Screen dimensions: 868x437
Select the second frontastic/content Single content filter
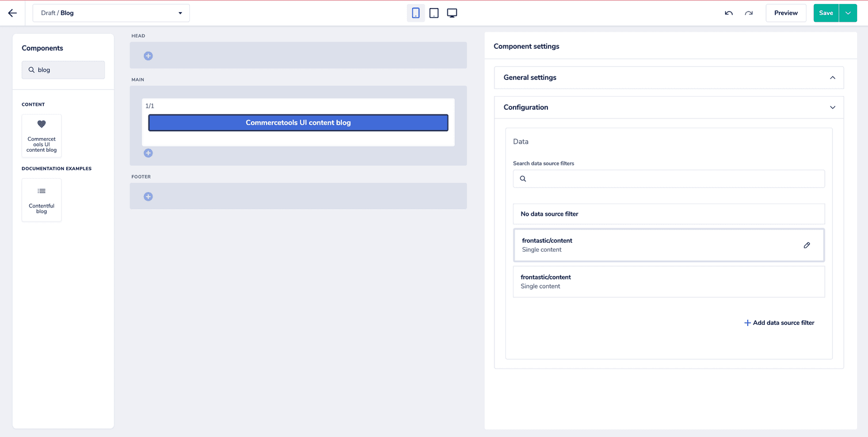coord(669,281)
